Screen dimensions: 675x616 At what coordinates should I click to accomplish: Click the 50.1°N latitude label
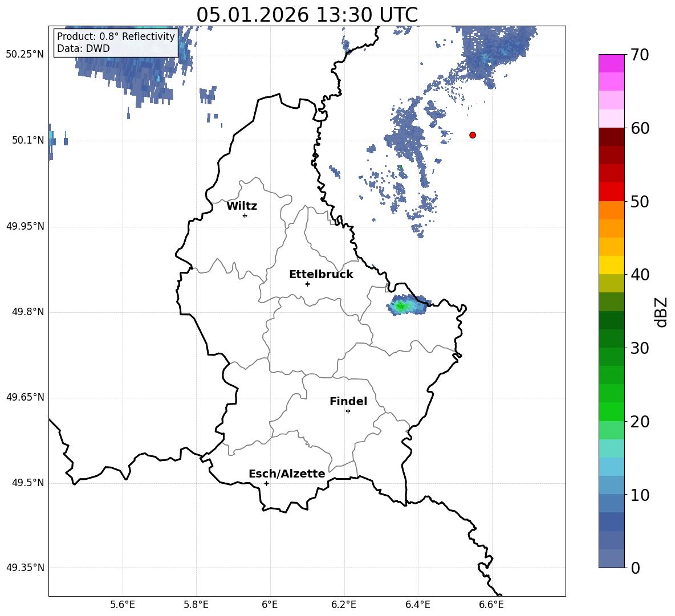tap(28, 140)
